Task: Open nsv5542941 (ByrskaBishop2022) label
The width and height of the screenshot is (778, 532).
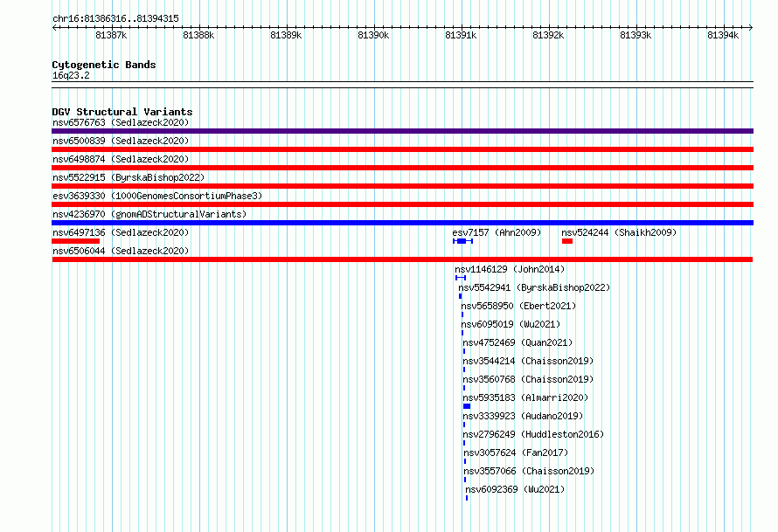Action: (534, 287)
